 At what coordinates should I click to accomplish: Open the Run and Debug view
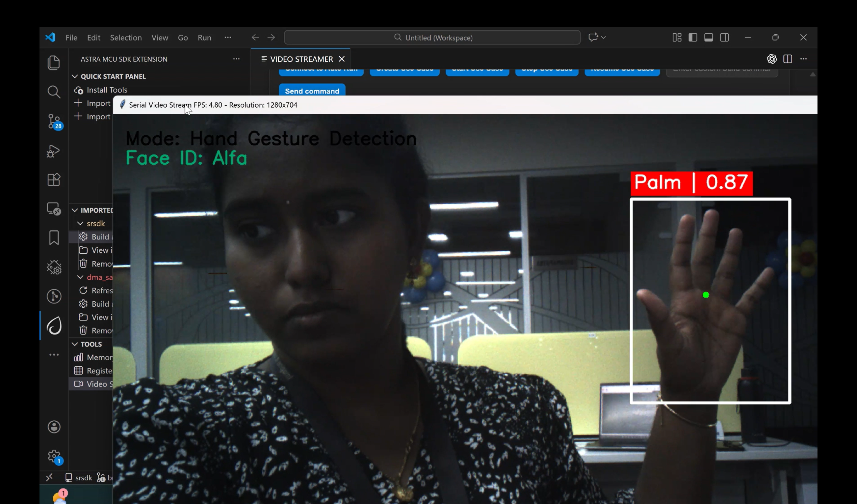53,151
